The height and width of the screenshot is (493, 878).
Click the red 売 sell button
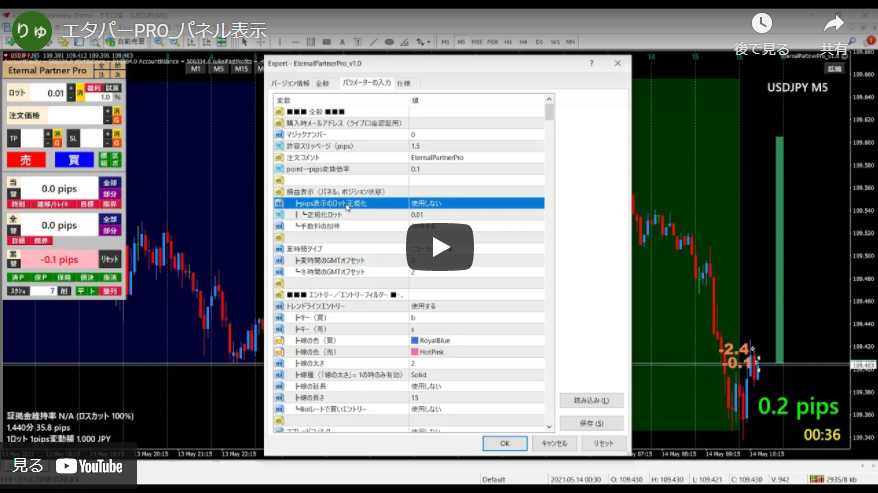[x=26, y=160]
